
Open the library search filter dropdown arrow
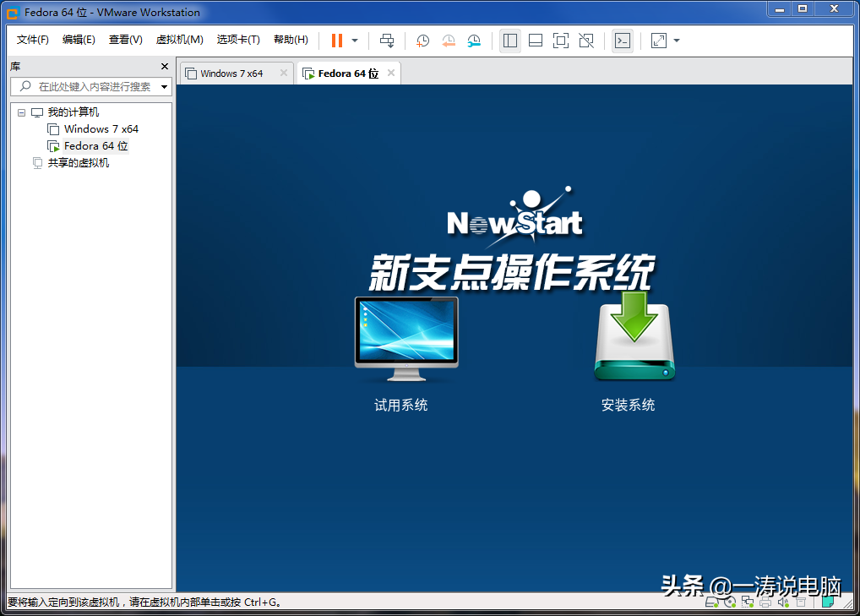(164, 87)
